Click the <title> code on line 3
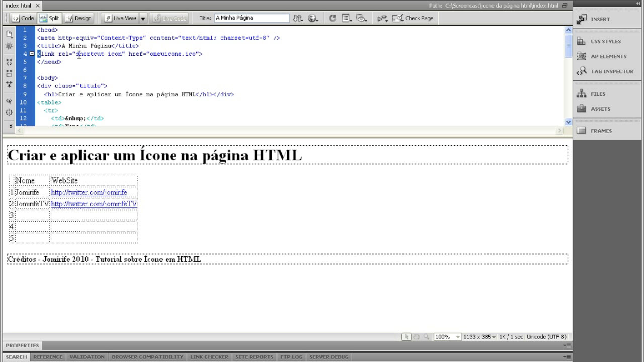 click(x=88, y=46)
